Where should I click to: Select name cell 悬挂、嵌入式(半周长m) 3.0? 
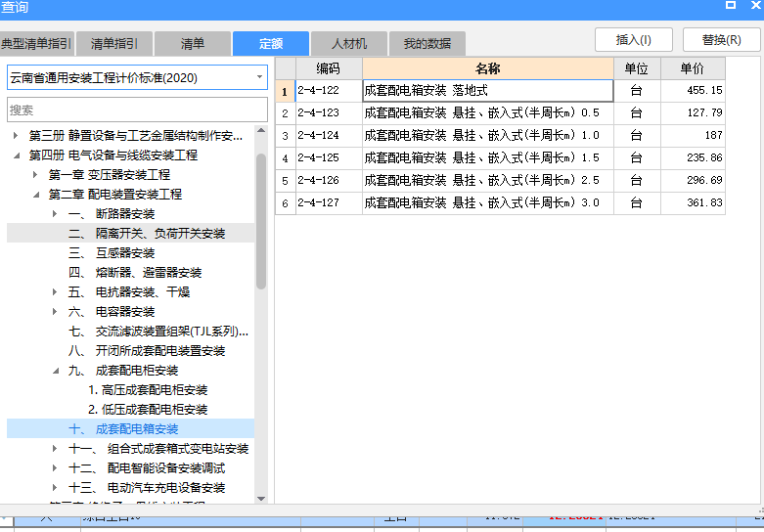click(488, 202)
